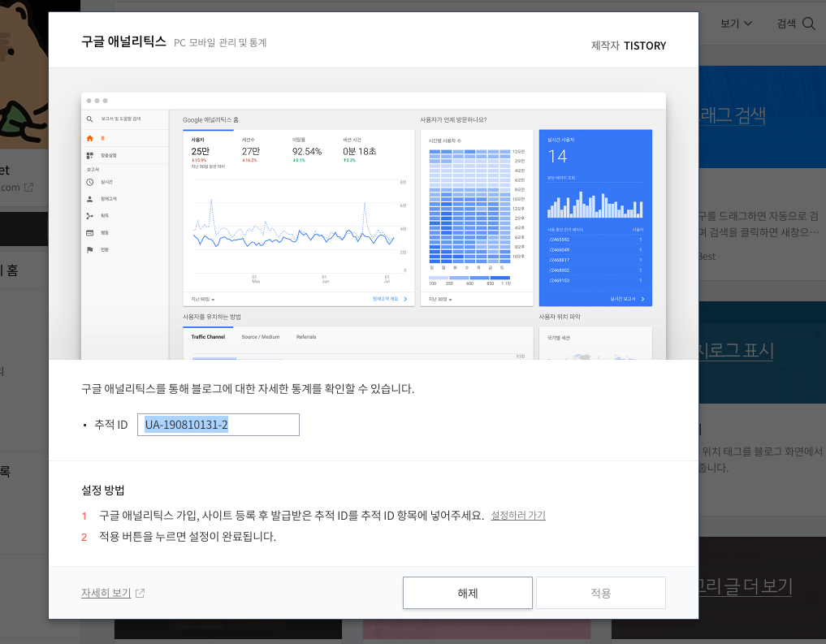
Task: Click the 해제 button
Action: click(467, 593)
